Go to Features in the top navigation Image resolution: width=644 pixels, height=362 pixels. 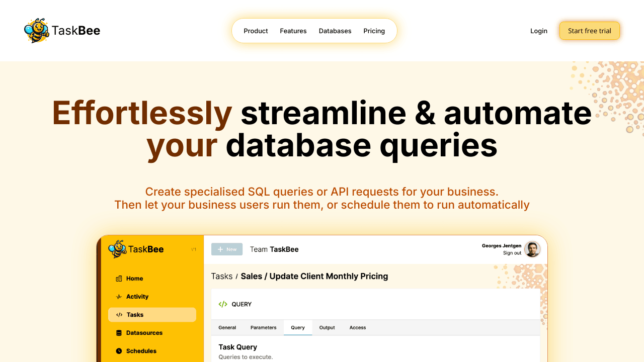(x=293, y=31)
